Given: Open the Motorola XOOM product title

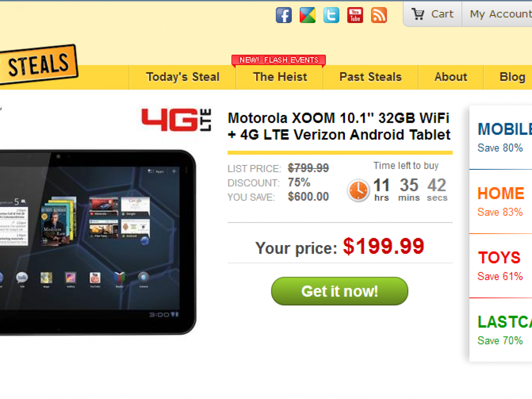Looking at the screenshot, I should [x=339, y=126].
